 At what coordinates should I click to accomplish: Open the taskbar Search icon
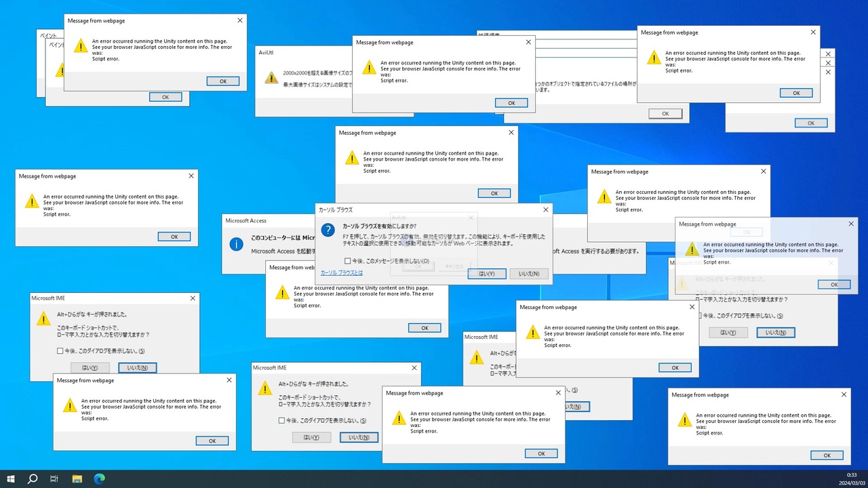tap(33, 479)
